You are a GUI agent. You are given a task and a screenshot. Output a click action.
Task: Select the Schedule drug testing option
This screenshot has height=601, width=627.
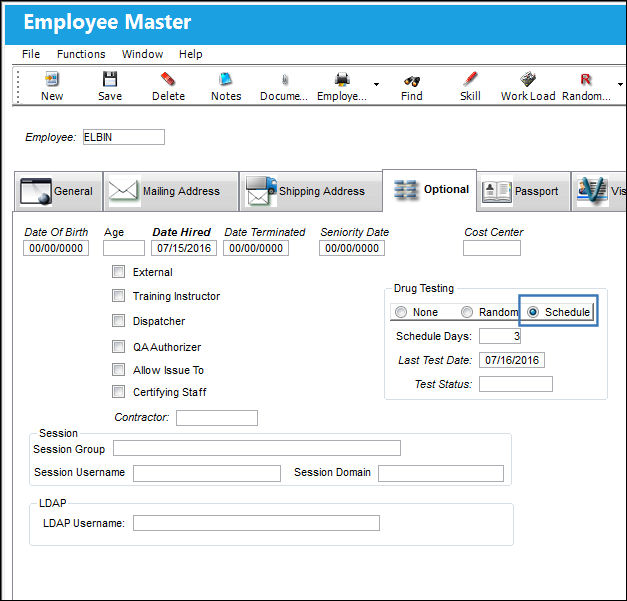pyautogui.click(x=533, y=312)
